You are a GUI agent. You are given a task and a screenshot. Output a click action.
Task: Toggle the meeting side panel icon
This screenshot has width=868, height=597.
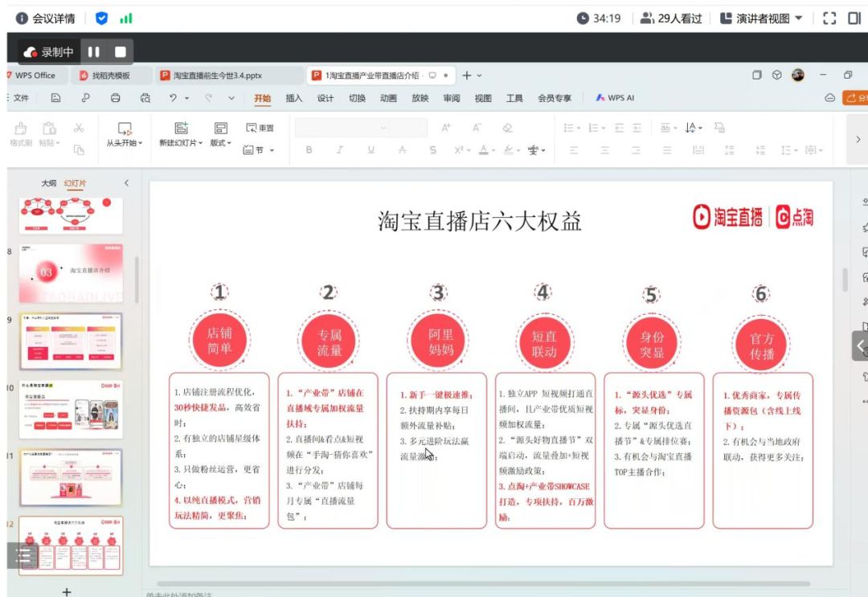pyautogui.click(x=854, y=18)
